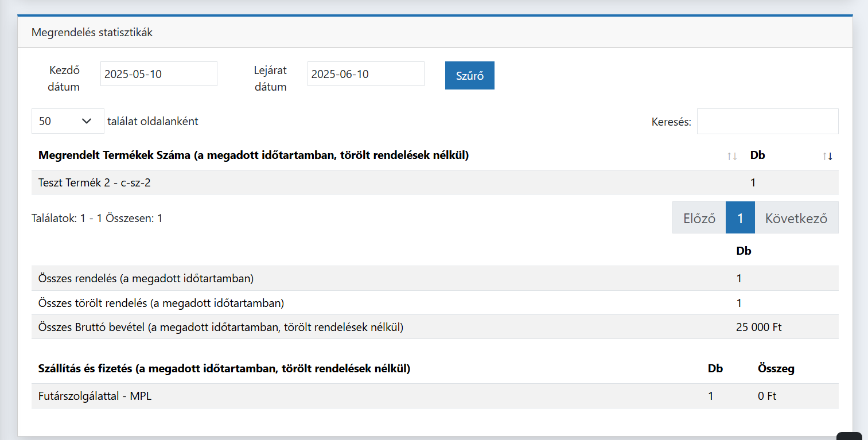Select page 1 in the pagination

click(x=740, y=218)
